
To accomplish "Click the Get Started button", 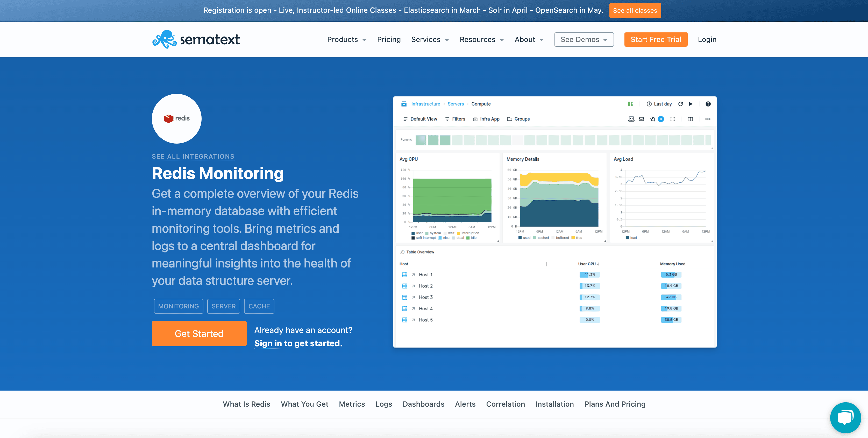I will point(199,333).
